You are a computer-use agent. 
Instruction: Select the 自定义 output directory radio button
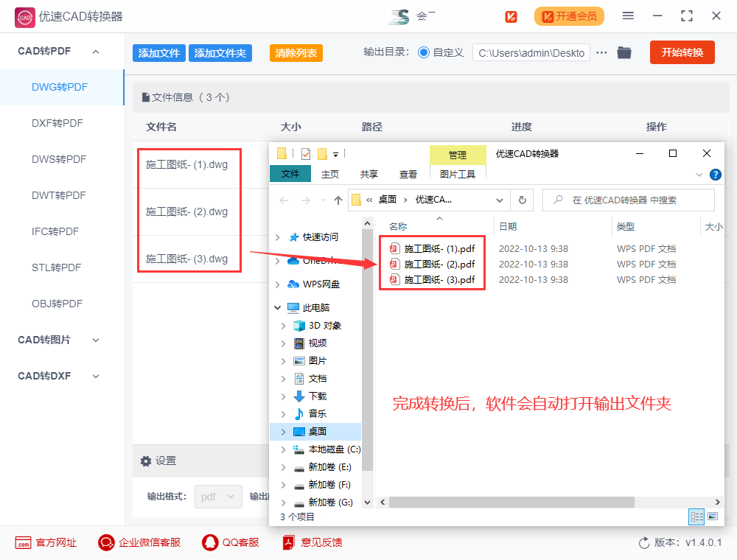(x=424, y=52)
